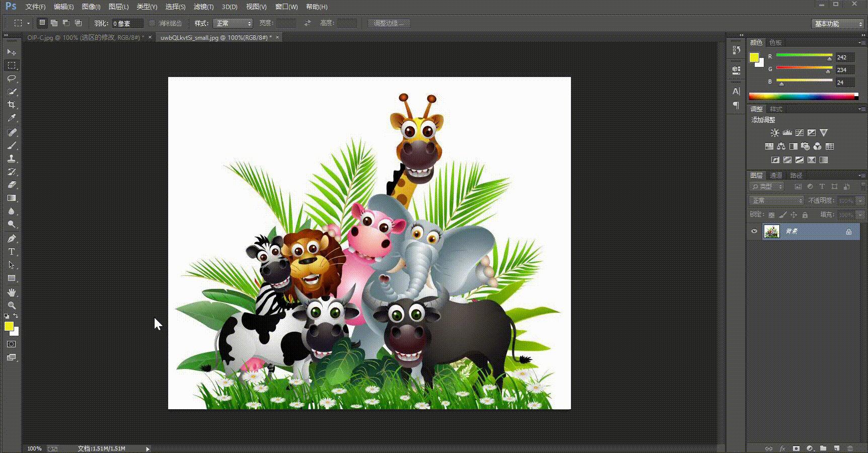Select the Zoom tool
Image resolution: width=868 pixels, height=453 pixels.
[12, 306]
